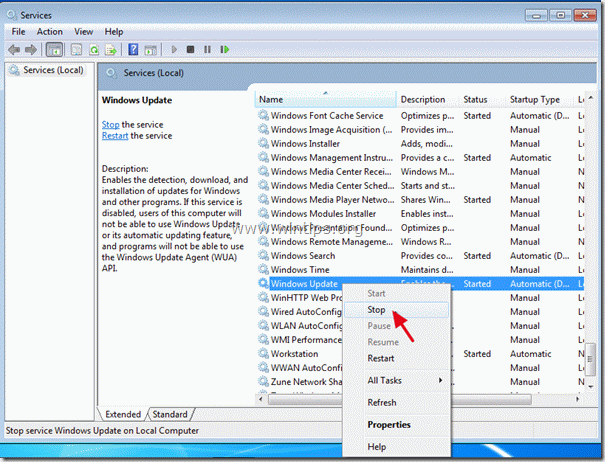The image size is (605, 462).
Task: Select Properties from the context menu
Action: pyautogui.click(x=389, y=424)
